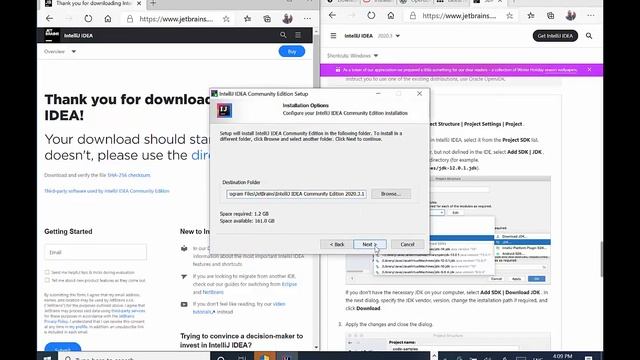This screenshot has height=360, width=640.
Task: Browse for a different destination folder
Action: [x=391, y=194]
